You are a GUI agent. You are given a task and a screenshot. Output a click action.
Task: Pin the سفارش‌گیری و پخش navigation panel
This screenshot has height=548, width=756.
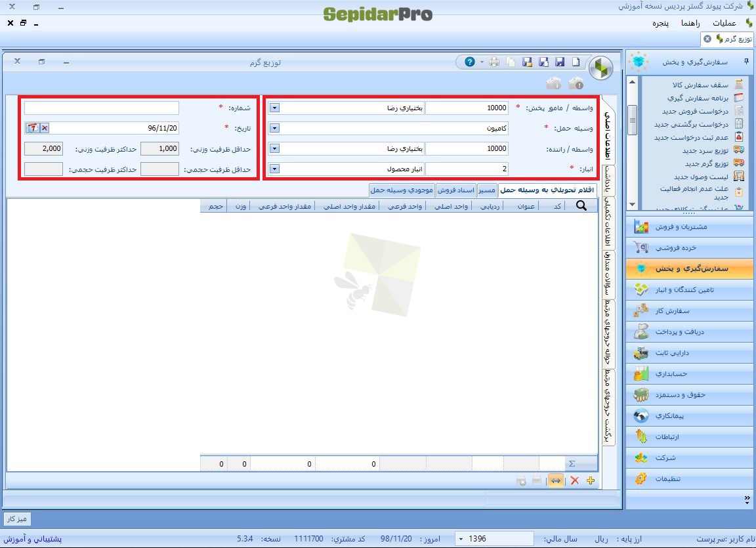pos(746,61)
